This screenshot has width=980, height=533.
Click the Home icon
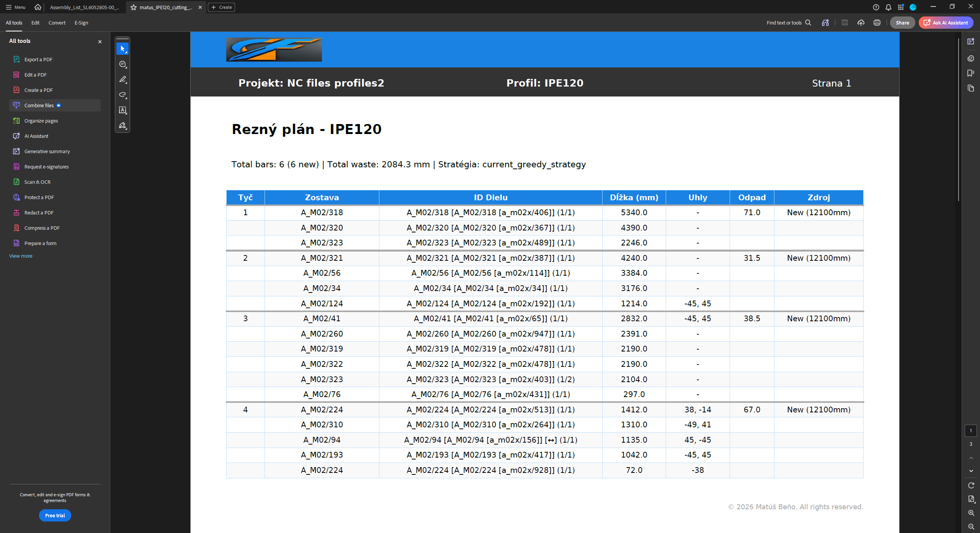[x=38, y=7]
